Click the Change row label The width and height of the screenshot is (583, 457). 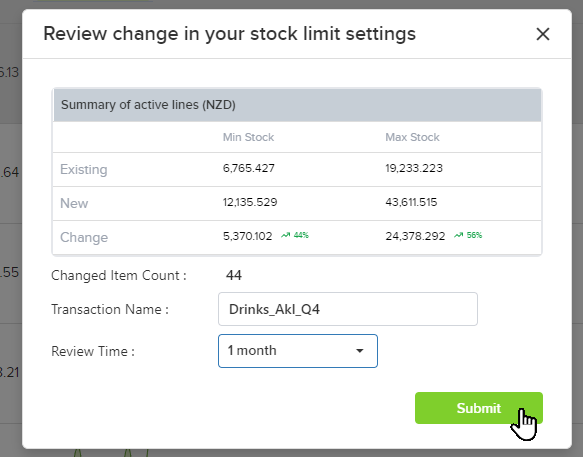click(x=84, y=237)
